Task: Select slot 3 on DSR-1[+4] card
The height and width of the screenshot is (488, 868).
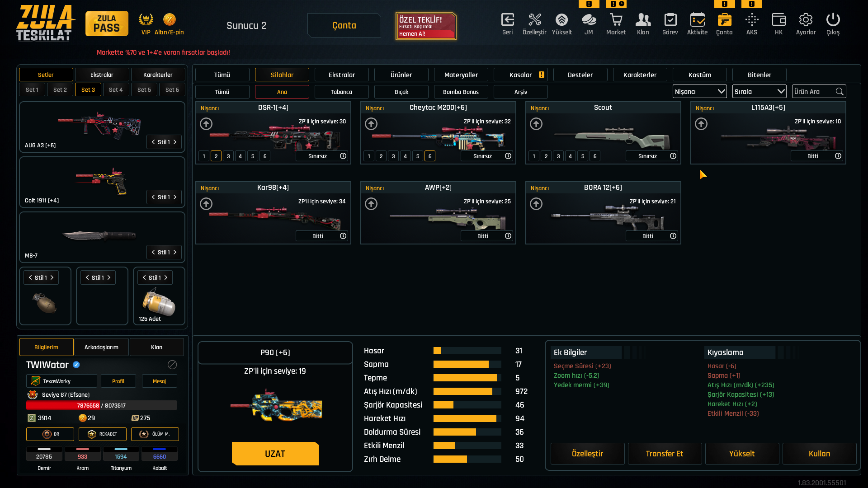Action: (228, 156)
